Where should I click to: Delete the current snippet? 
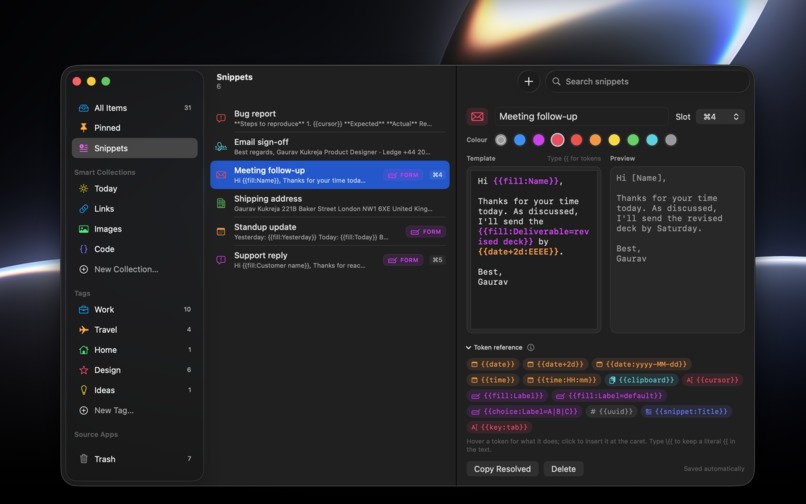pos(563,469)
